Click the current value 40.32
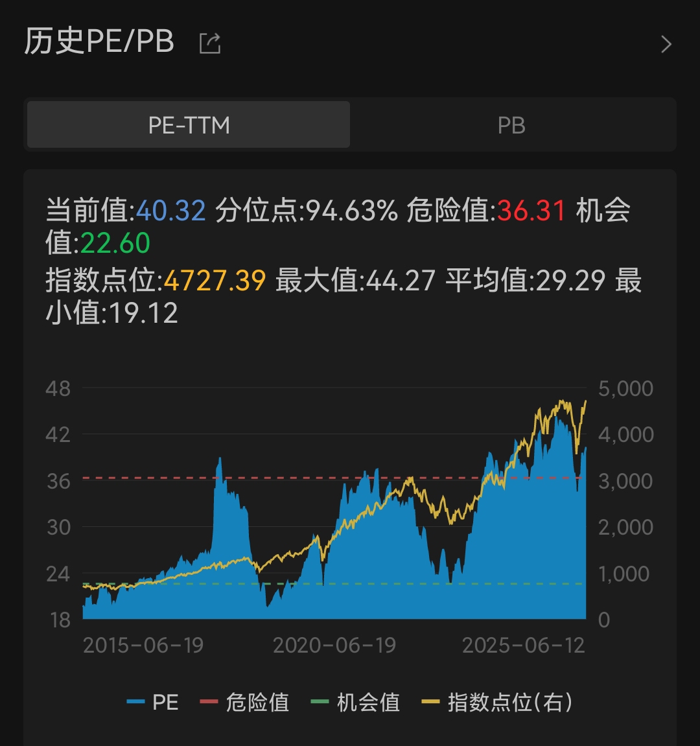 pos(171,210)
